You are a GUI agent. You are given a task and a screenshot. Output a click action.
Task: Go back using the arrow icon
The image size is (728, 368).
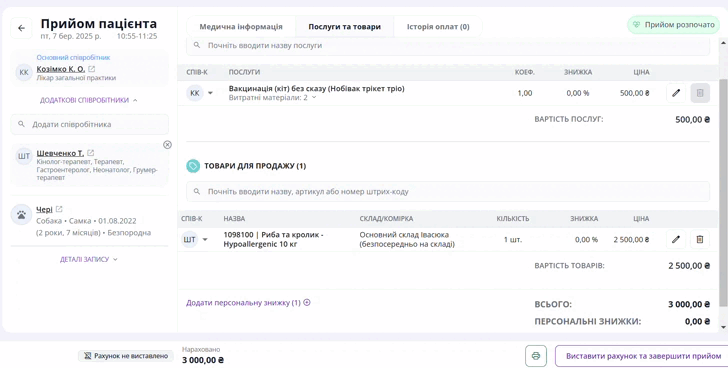pyautogui.click(x=21, y=28)
